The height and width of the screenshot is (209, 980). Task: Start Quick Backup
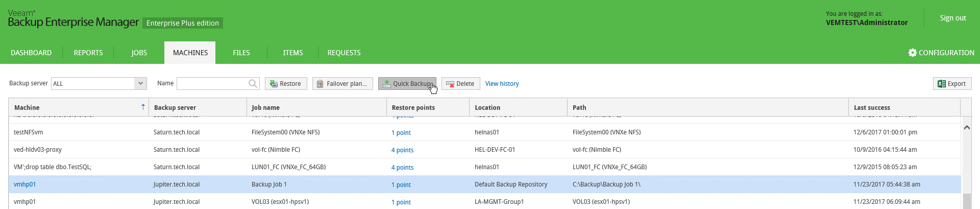407,84
